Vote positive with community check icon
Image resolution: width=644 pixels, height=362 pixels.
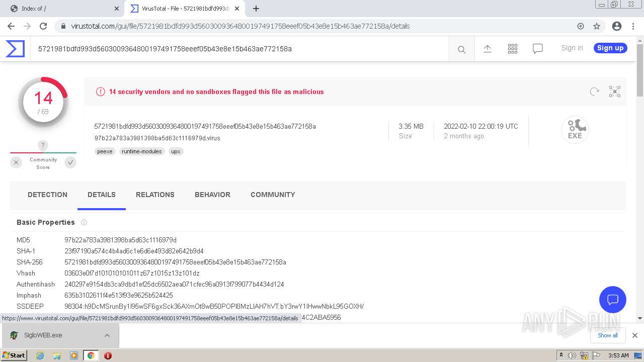pos(70,162)
